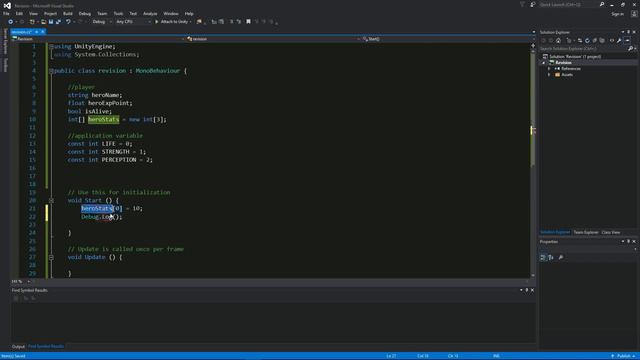This screenshot has height=360, width=640.
Task: Click the Solution Explorer search magnifier icon
Action: click(x=630, y=49)
